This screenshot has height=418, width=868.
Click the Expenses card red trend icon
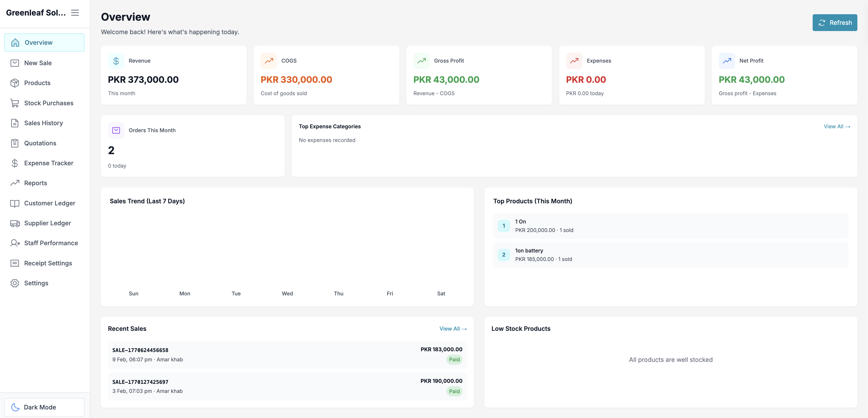[574, 61]
